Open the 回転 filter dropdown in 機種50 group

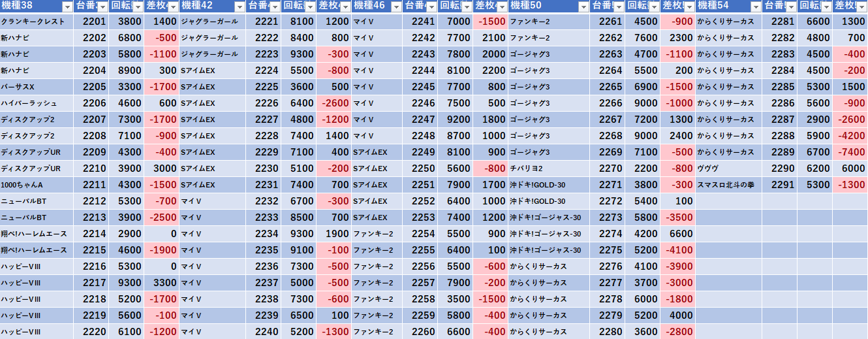655,7
